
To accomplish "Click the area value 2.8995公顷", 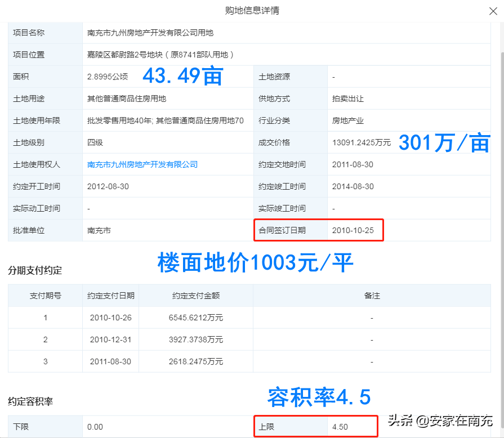I will pyautogui.click(x=108, y=77).
